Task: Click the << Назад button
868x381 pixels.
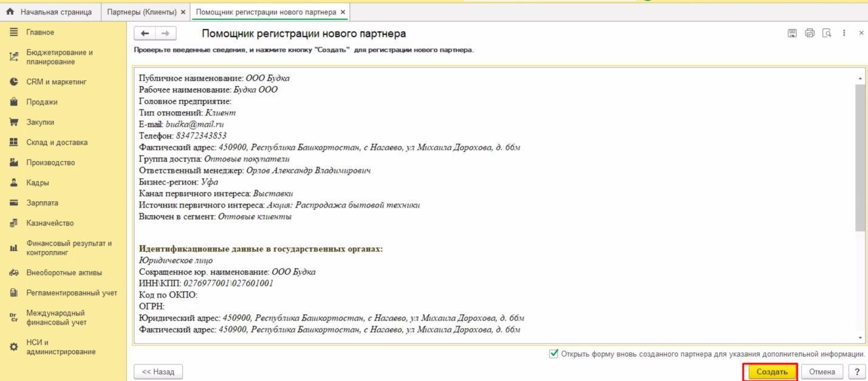Action: [158, 372]
